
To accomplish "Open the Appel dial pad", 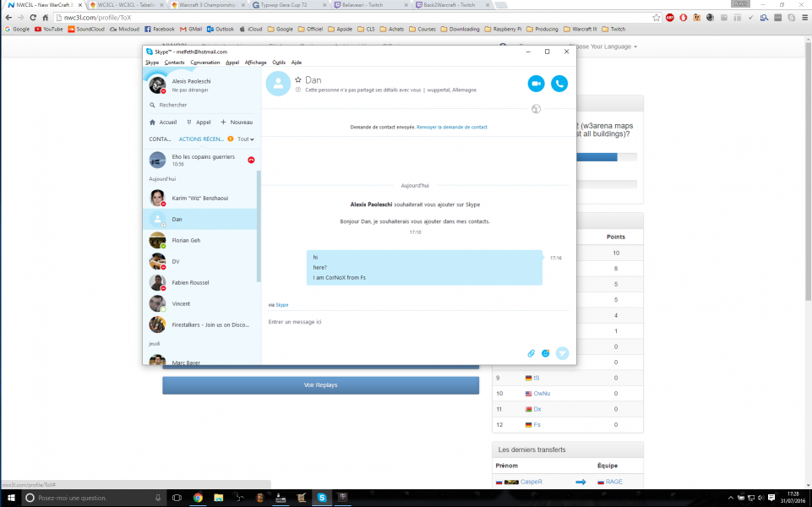I will click(x=199, y=123).
